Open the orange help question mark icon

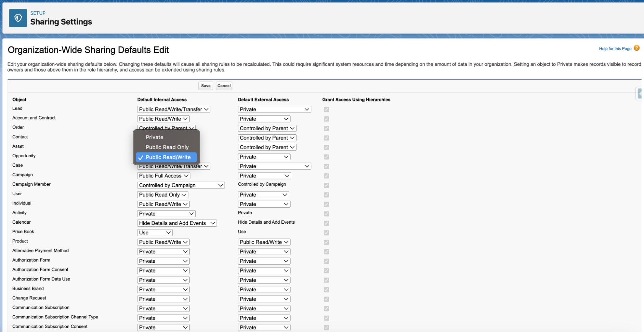click(x=637, y=48)
